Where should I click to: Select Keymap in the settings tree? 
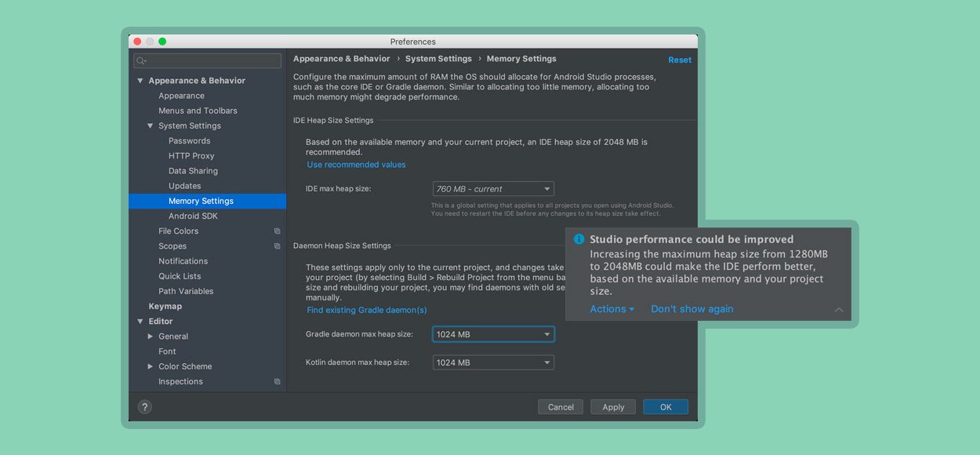pyautogui.click(x=165, y=307)
